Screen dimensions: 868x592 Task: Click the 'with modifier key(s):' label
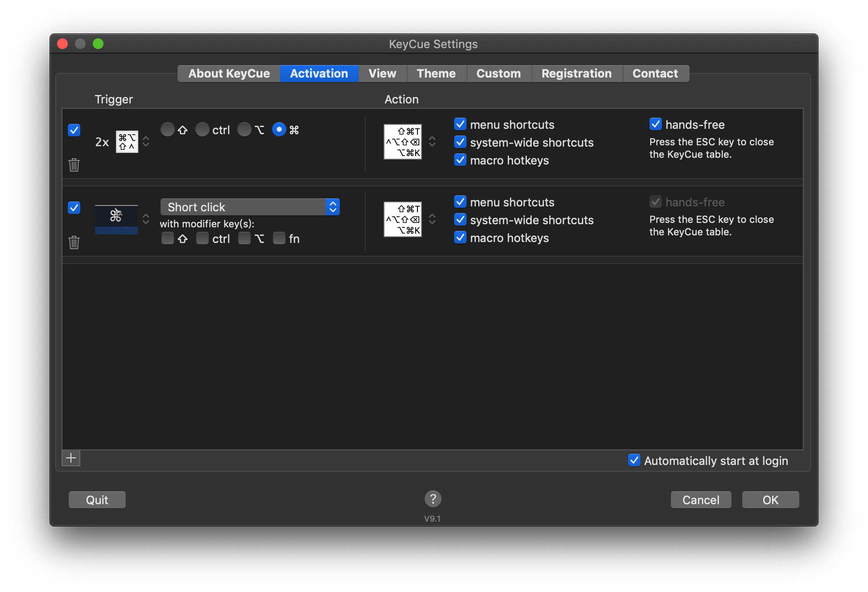(x=207, y=224)
